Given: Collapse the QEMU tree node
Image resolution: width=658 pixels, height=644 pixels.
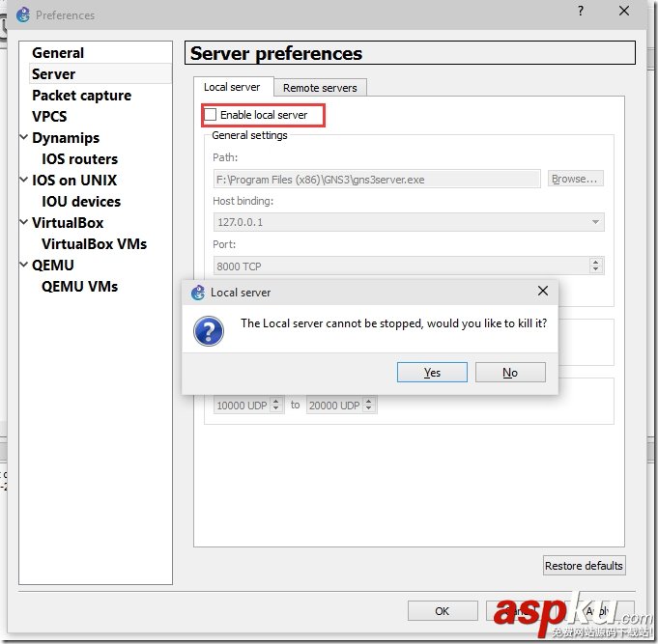Looking at the screenshot, I should pos(24,265).
